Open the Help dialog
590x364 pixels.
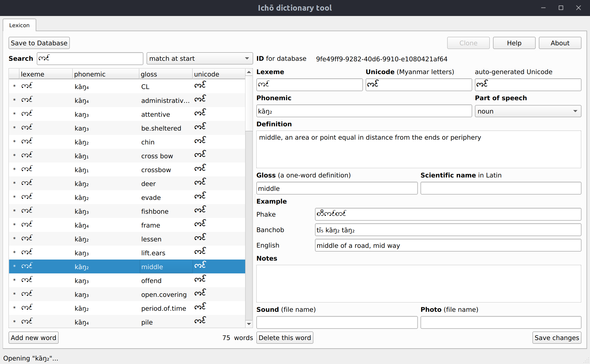point(514,43)
